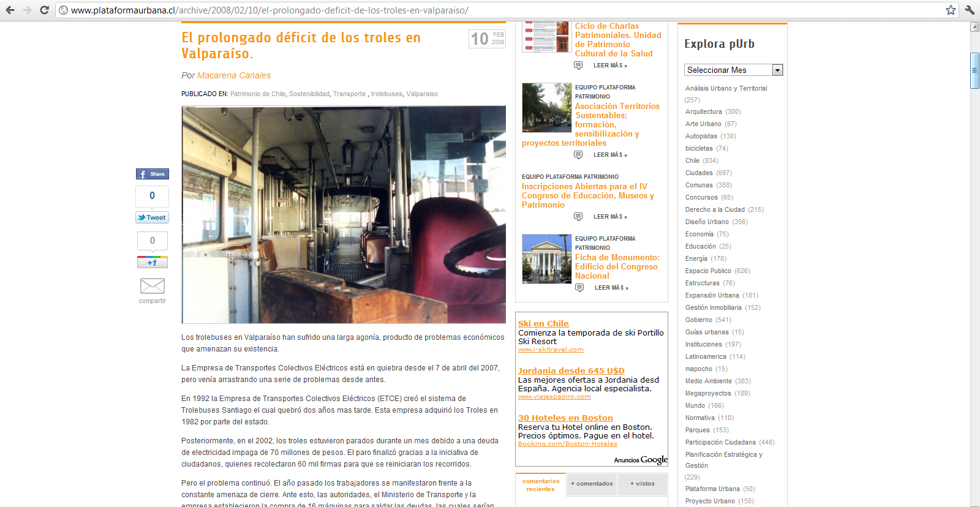Share article via Facebook Share button
The image size is (980, 507).
click(x=152, y=174)
